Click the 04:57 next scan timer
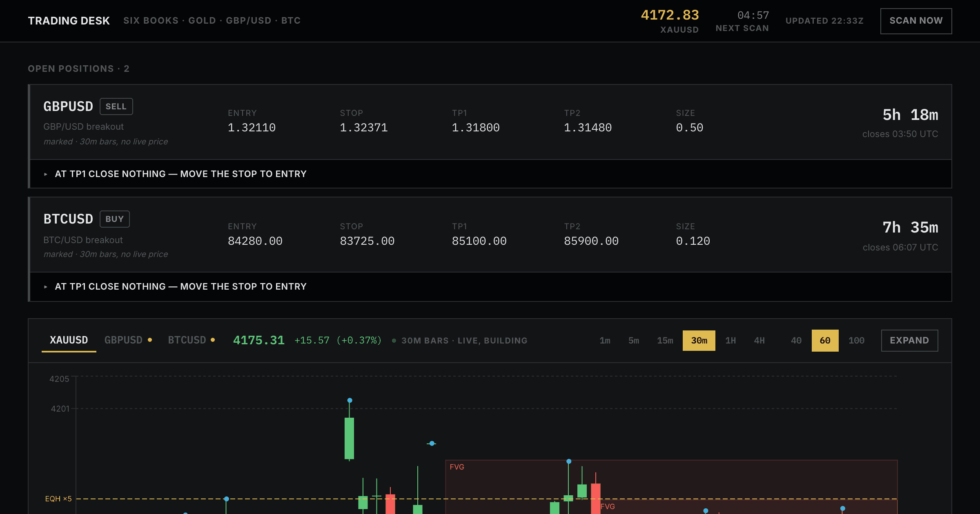Viewport: 980px width, 514px height. tap(753, 16)
